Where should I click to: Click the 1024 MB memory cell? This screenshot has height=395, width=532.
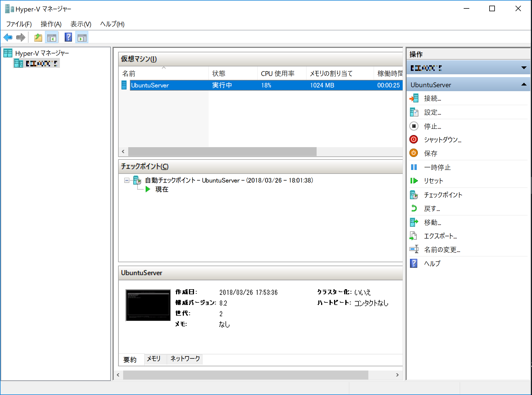pyautogui.click(x=322, y=85)
